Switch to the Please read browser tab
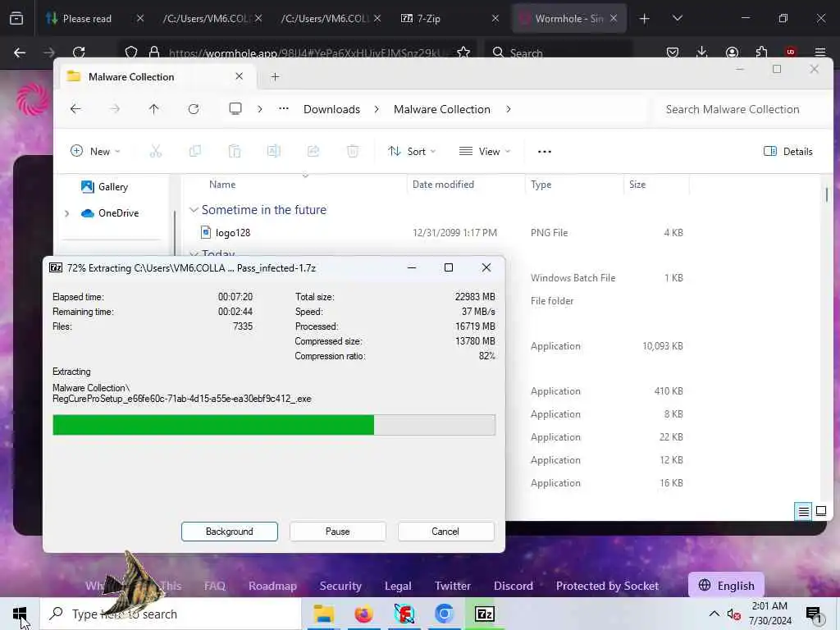Image resolution: width=840 pixels, height=630 pixels. (x=87, y=19)
